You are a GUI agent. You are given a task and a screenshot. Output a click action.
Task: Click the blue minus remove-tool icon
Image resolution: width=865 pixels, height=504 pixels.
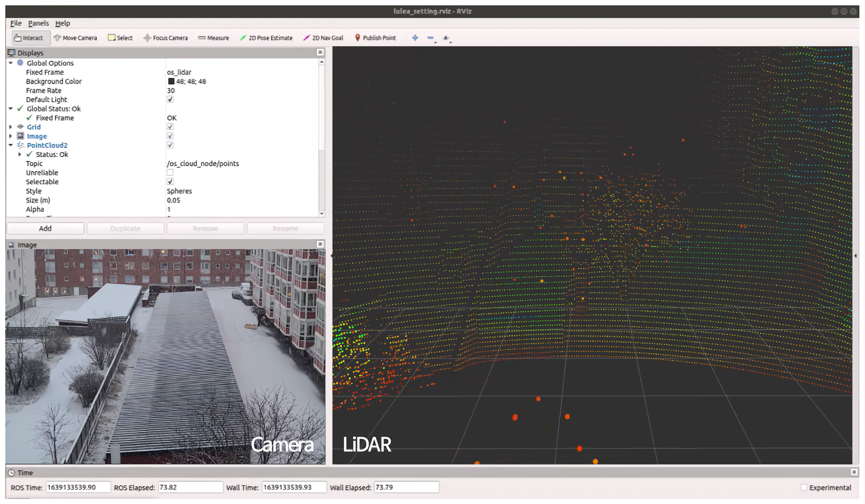click(431, 38)
